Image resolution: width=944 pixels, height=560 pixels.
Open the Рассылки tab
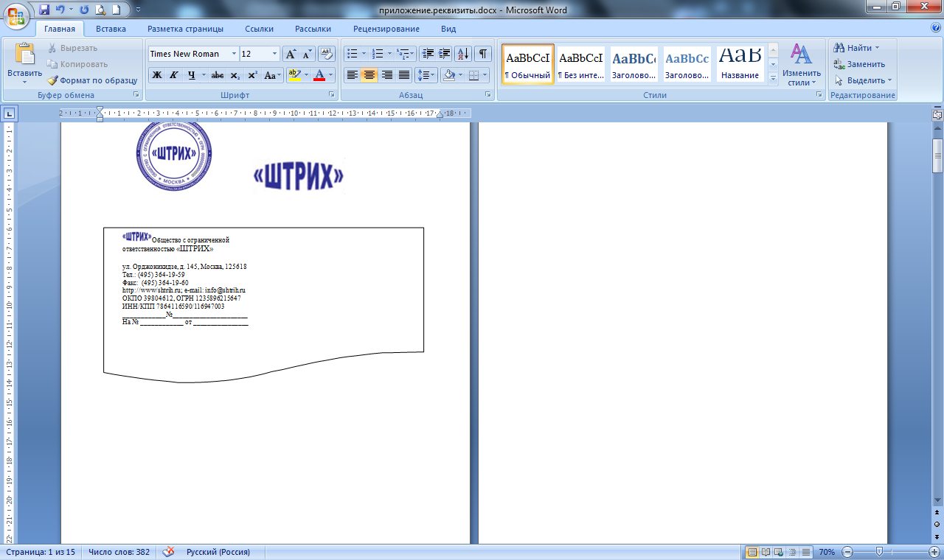coord(313,29)
